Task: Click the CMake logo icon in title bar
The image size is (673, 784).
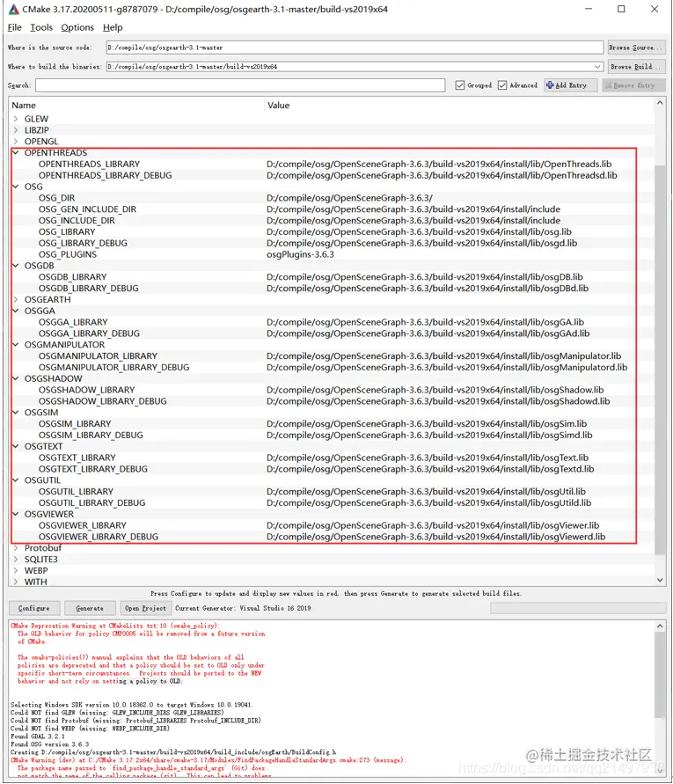Action: click(13, 9)
